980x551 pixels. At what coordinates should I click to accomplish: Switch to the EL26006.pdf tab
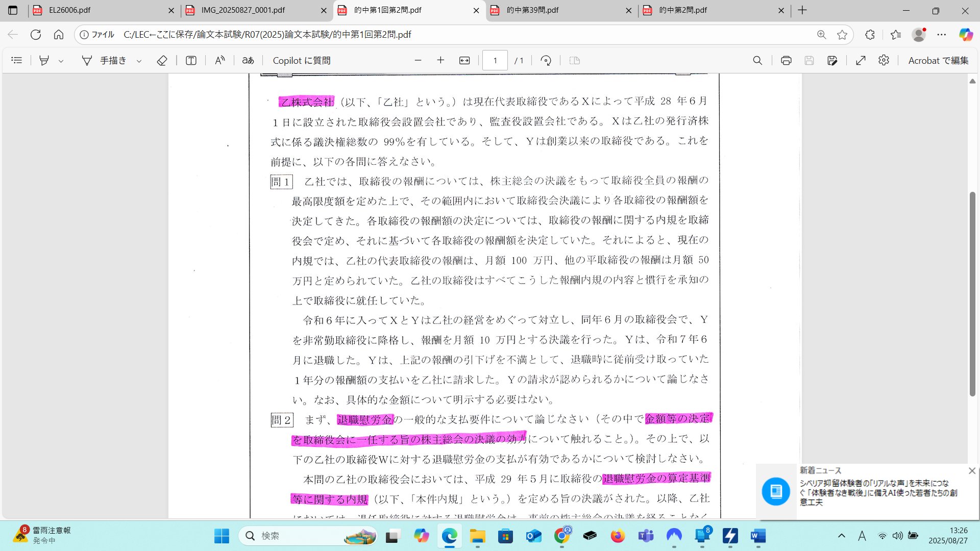(x=69, y=10)
